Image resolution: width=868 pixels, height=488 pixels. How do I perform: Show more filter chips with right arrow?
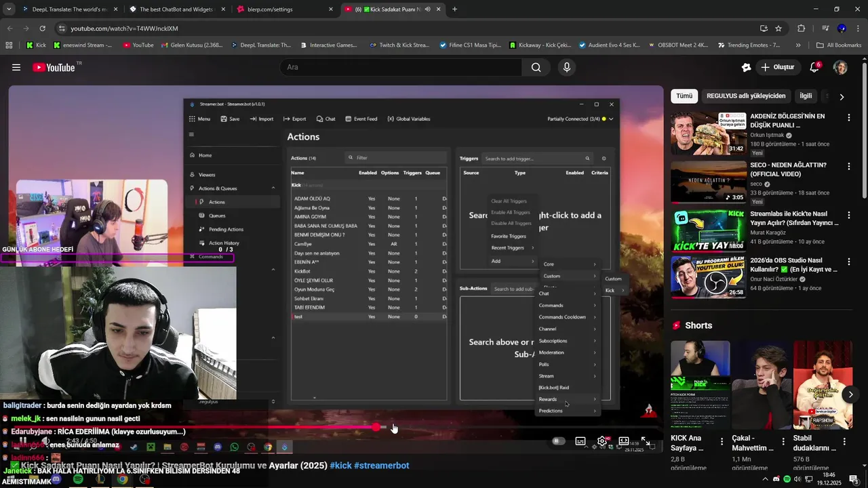point(842,97)
